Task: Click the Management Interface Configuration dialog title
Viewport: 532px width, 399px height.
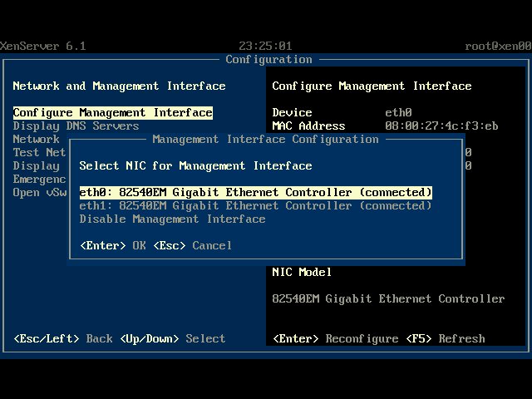Action: pyautogui.click(x=266, y=139)
